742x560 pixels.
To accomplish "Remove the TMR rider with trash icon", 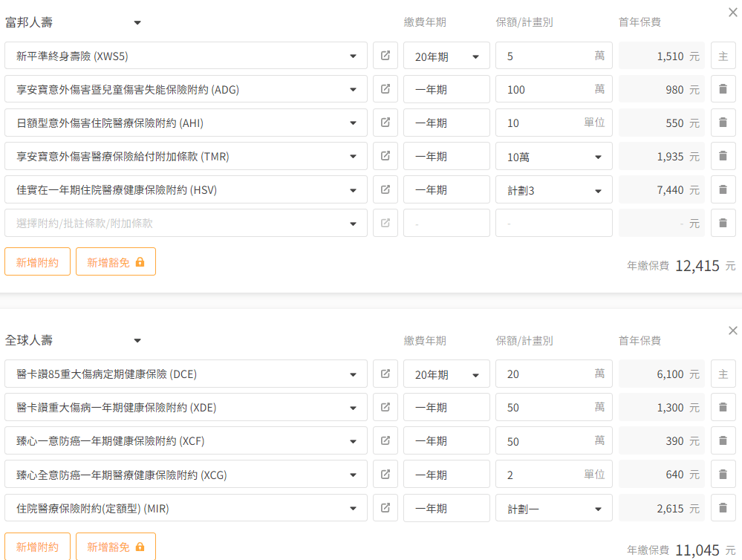I will pyautogui.click(x=723, y=156).
